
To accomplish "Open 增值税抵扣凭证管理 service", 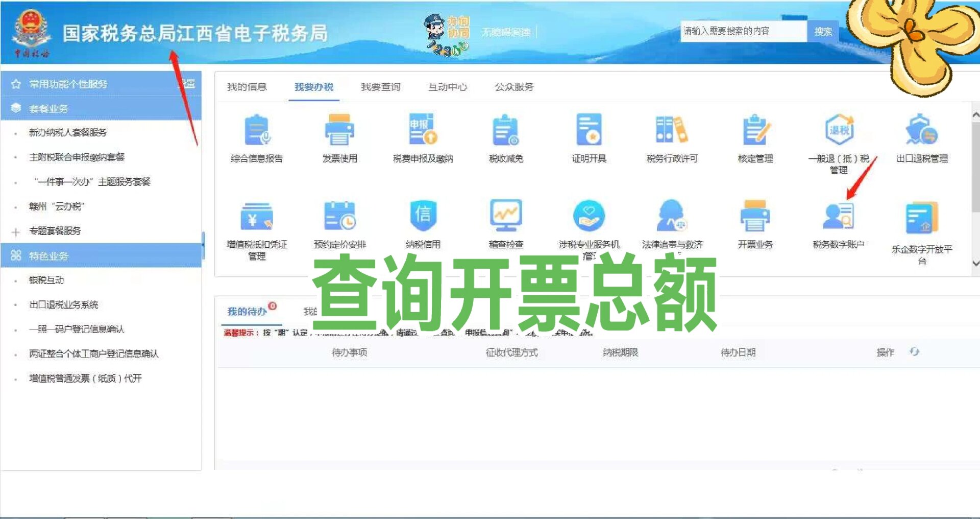I will tap(257, 217).
